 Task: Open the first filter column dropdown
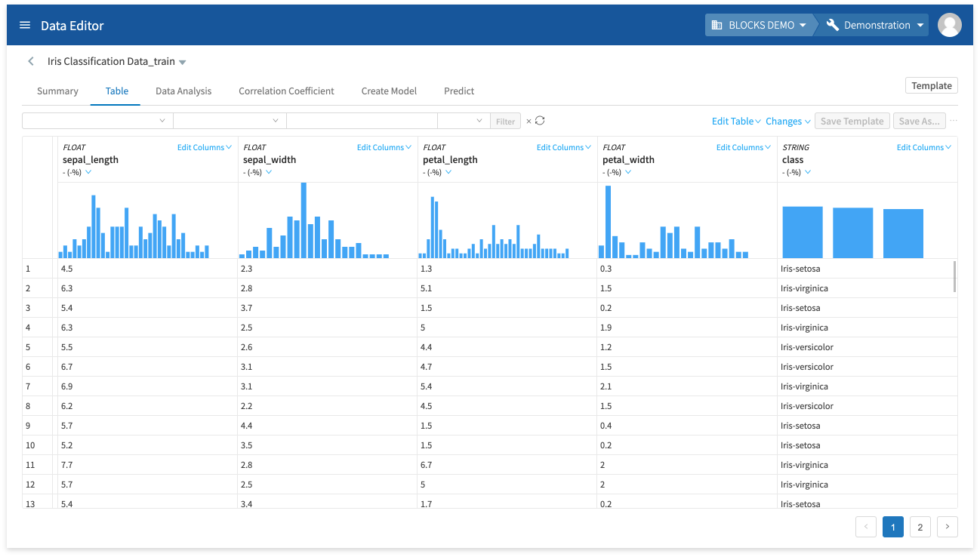coord(97,121)
